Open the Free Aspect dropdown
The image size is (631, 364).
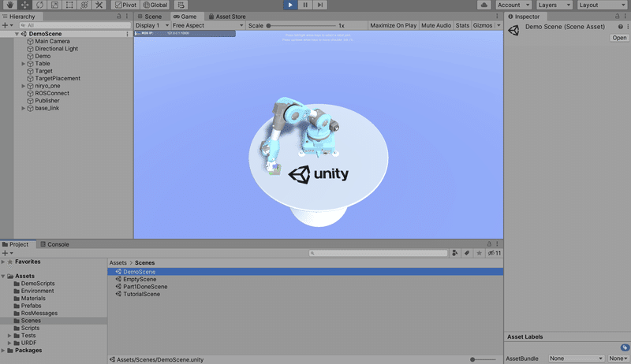point(208,25)
